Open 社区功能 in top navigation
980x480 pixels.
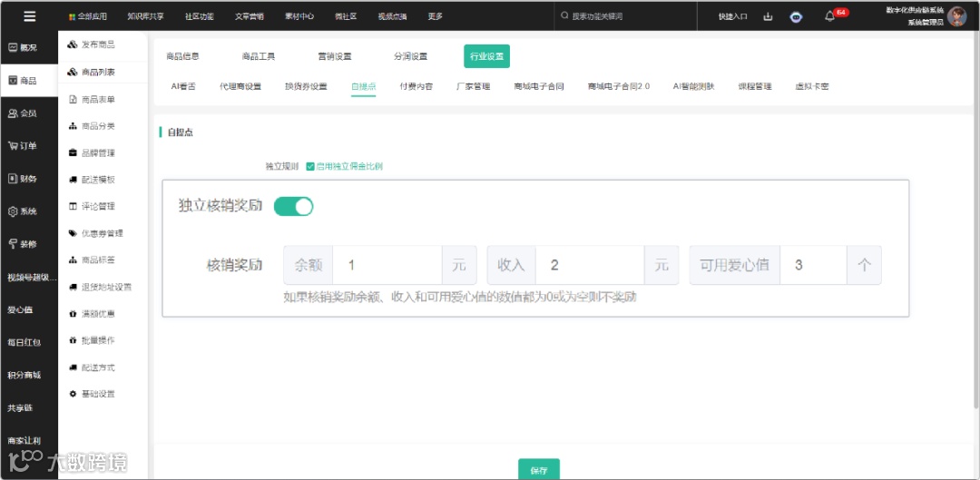pyautogui.click(x=200, y=17)
